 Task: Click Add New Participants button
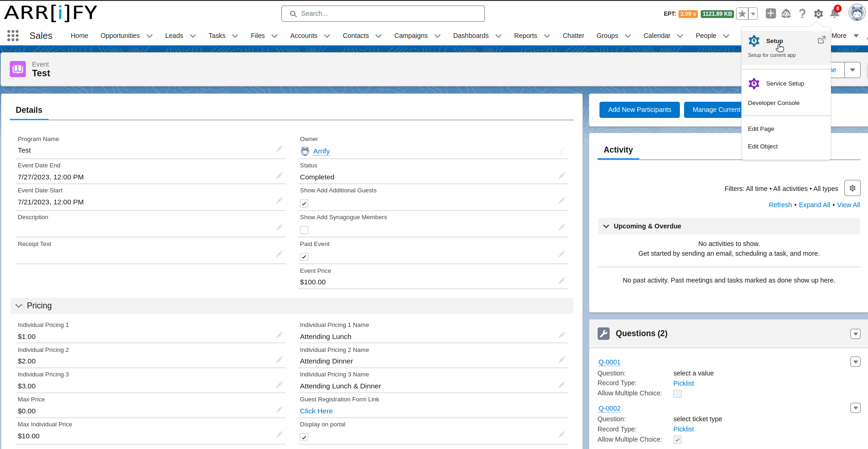coord(640,110)
